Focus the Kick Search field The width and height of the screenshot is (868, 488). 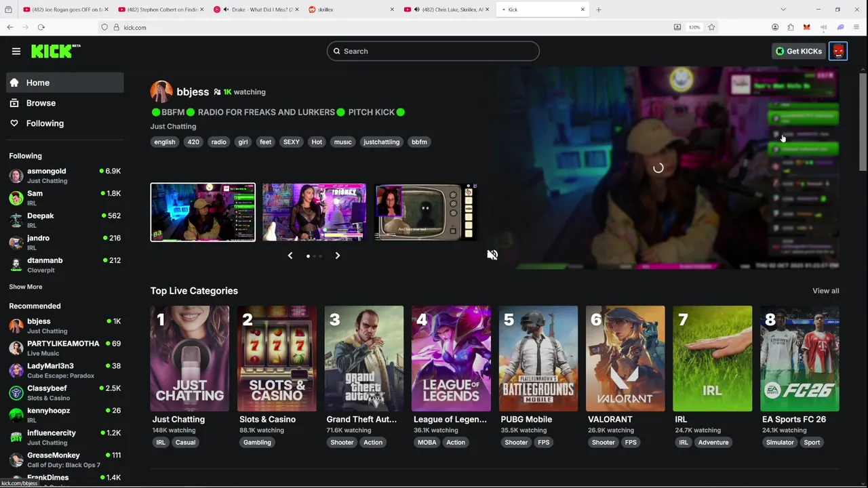[433, 52]
